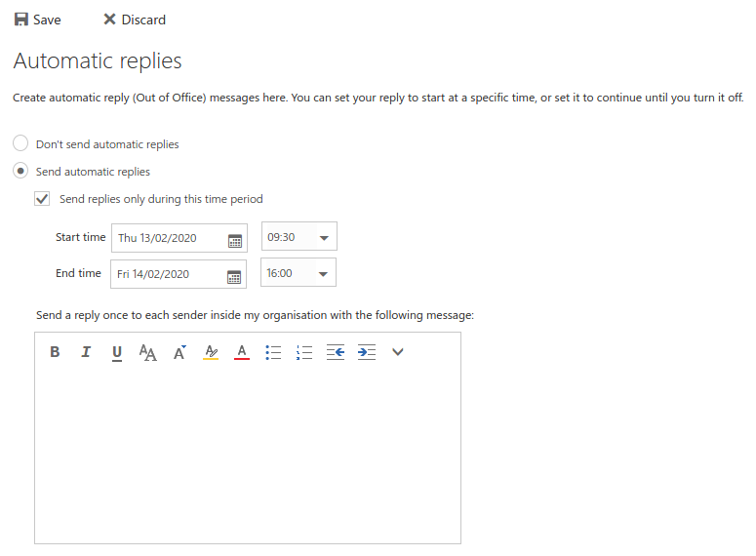Image resolution: width=756 pixels, height=556 pixels.
Task: Insert a numbered list
Action: (304, 352)
